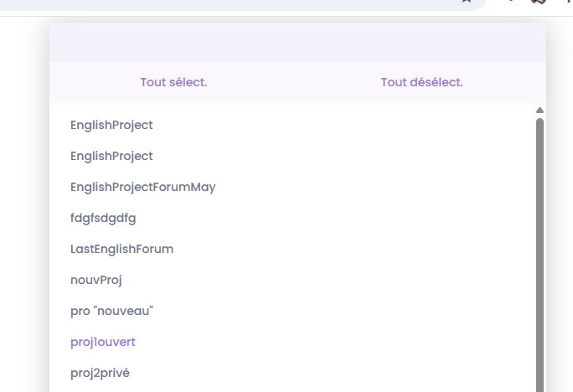
Task: Click 'Tout sélect.' to select all projects
Action: coord(173,82)
